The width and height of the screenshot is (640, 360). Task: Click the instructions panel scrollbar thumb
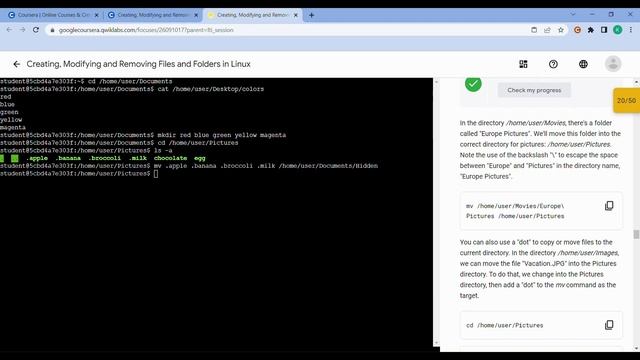click(636, 234)
